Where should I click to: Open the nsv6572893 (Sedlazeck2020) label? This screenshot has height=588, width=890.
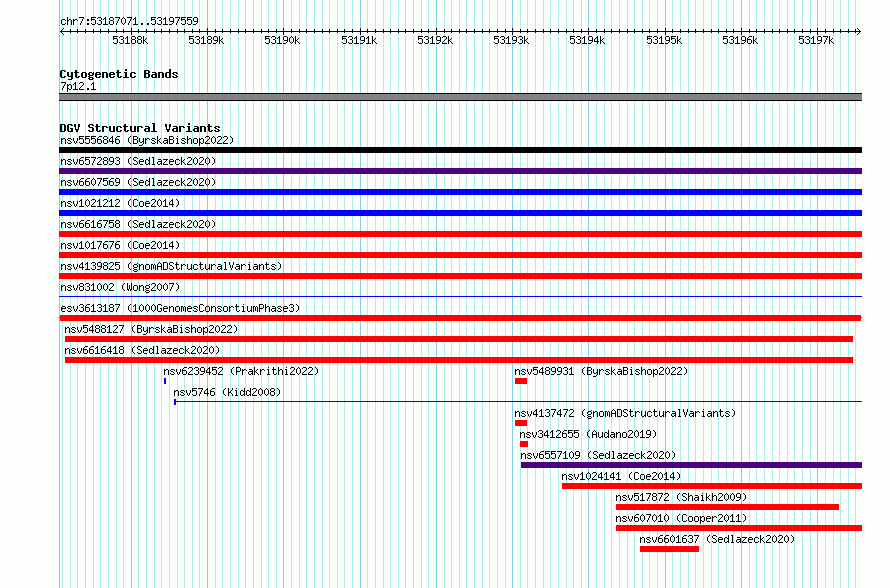[x=138, y=161]
